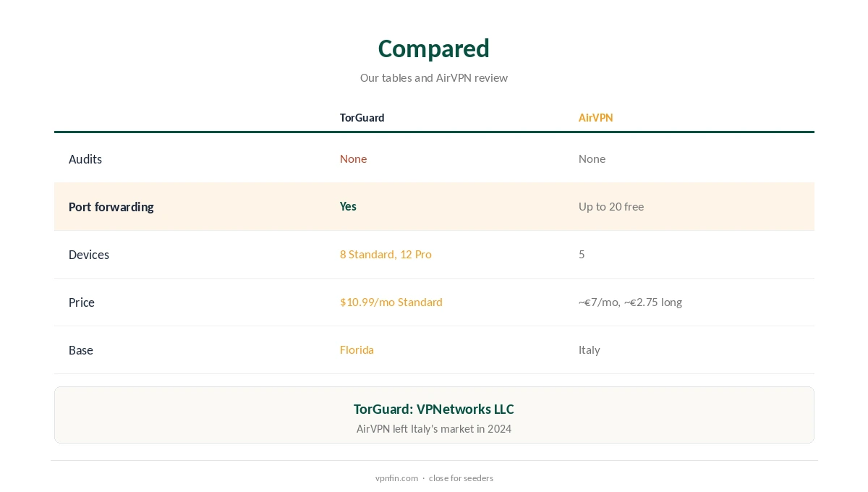Select the subtitle 'Our tables and AirVPN review'
Screen dimensions: 868x492
(x=434, y=77)
